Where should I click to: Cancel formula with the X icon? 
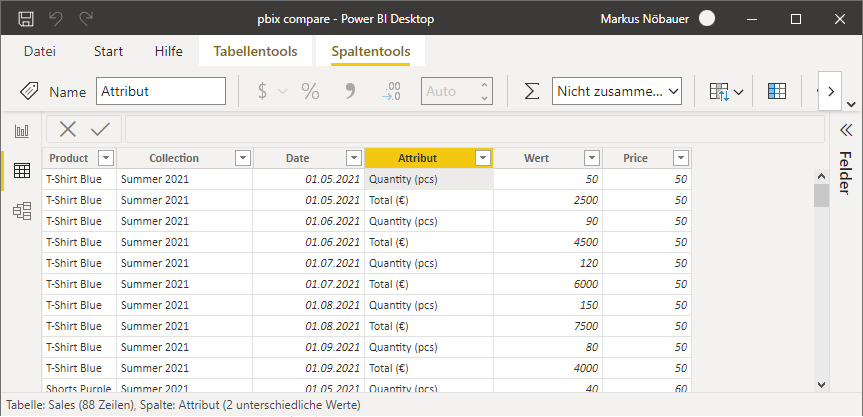tap(67, 129)
